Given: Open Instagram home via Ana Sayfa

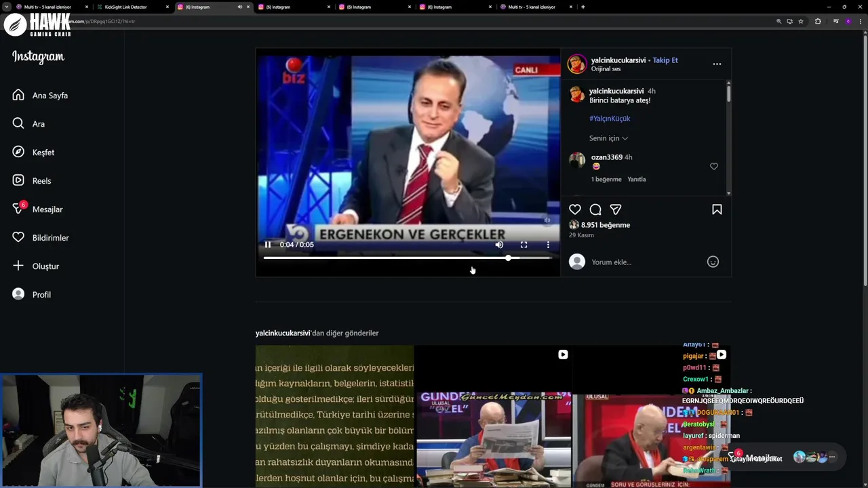Looking at the screenshot, I should pyautogui.click(x=41, y=96).
